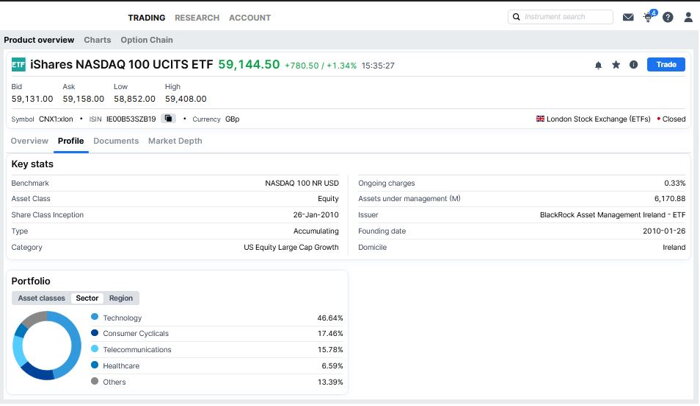Click benchmark value NASDAQ 100 NR USD

(302, 183)
